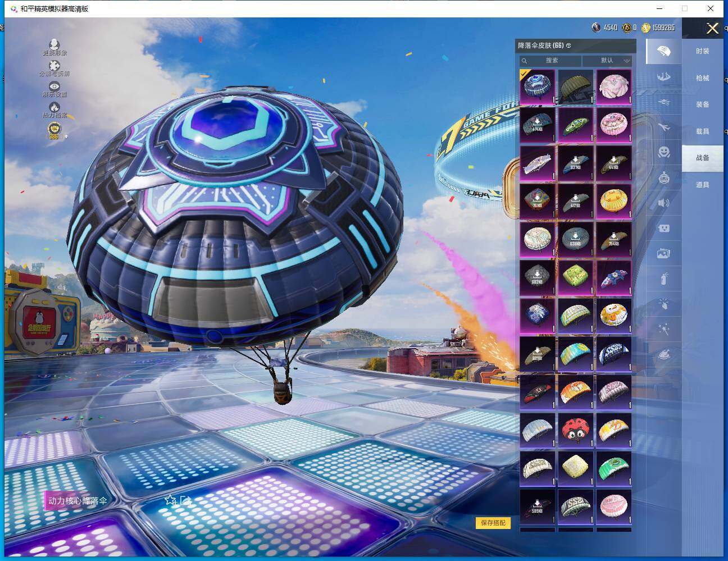Switch to the 战备 tab
Screen dimensions: 728x561
pyautogui.click(x=703, y=158)
